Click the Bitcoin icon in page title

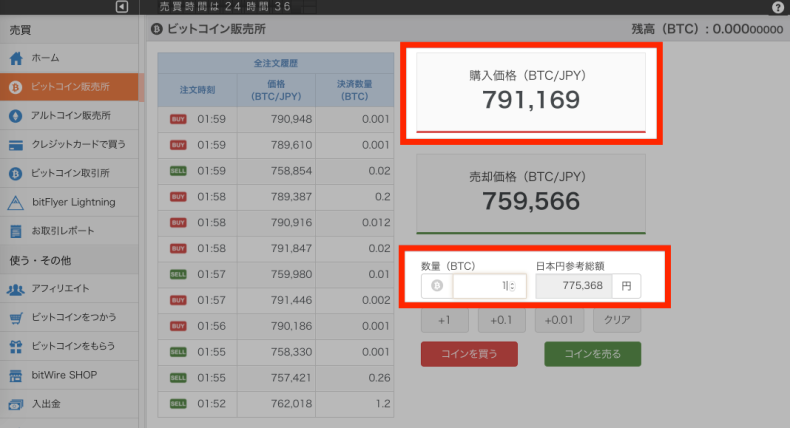pos(157,29)
